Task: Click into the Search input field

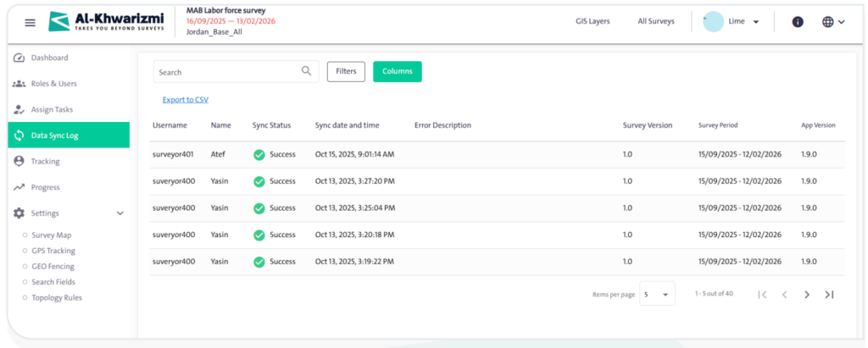Action: (x=225, y=72)
